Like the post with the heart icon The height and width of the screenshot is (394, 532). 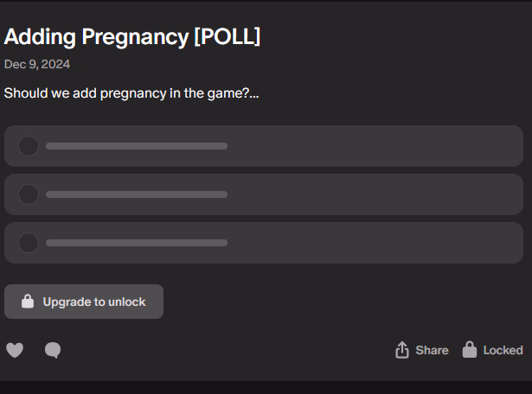[15, 350]
